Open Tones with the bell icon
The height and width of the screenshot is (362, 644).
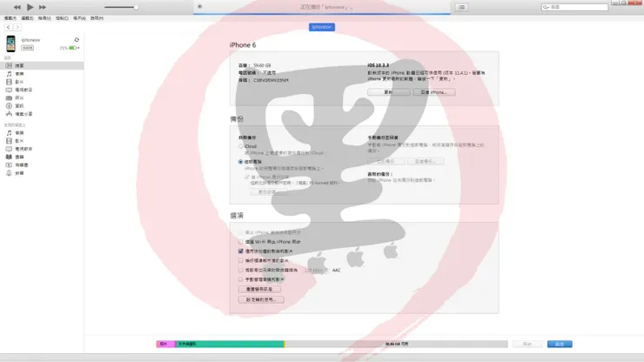(42, 173)
